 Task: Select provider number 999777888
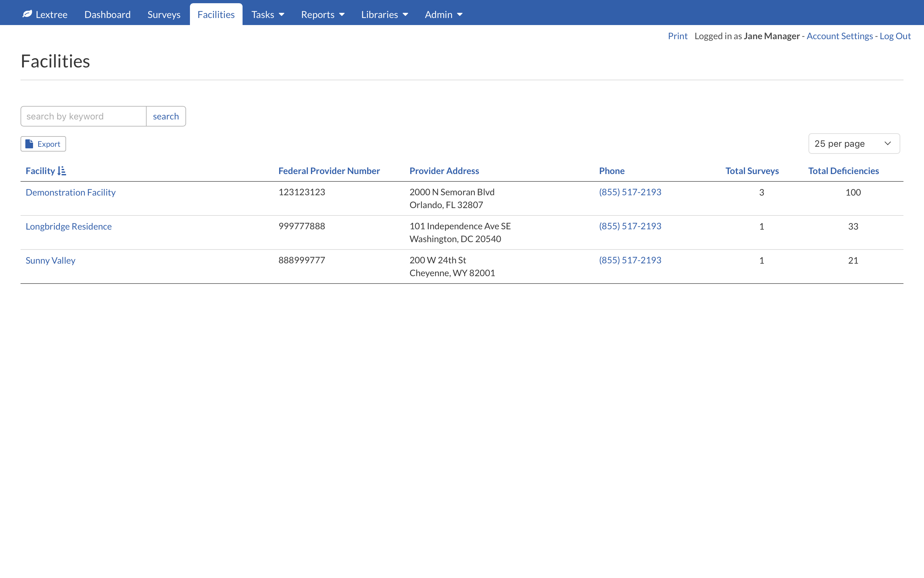pyautogui.click(x=302, y=226)
